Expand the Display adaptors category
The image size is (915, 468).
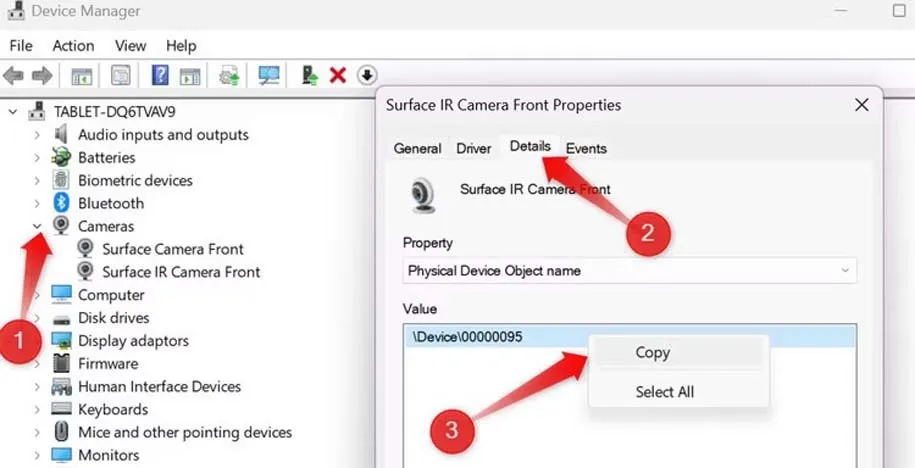click(37, 341)
